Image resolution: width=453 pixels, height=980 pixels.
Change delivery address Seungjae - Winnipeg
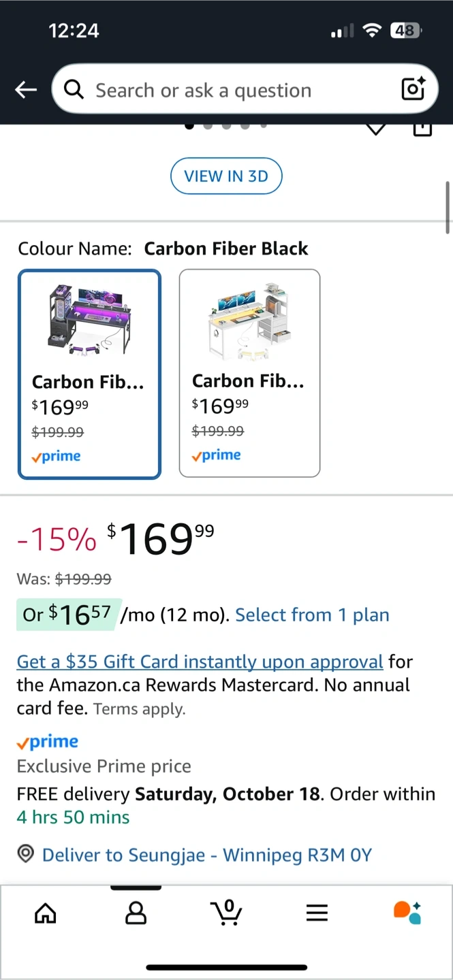(x=207, y=855)
